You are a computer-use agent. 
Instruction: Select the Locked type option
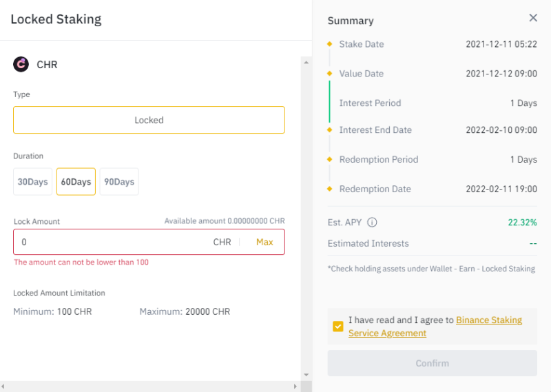[149, 120]
